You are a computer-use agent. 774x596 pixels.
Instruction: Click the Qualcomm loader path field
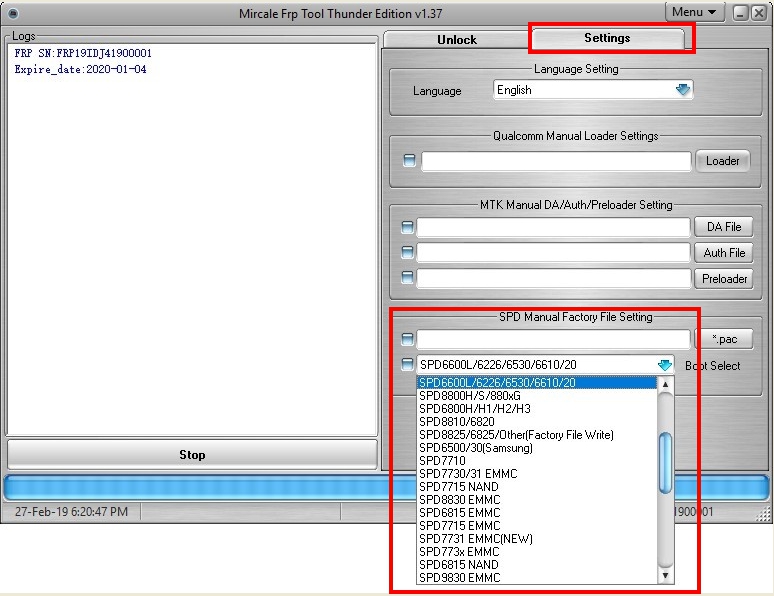click(x=556, y=161)
